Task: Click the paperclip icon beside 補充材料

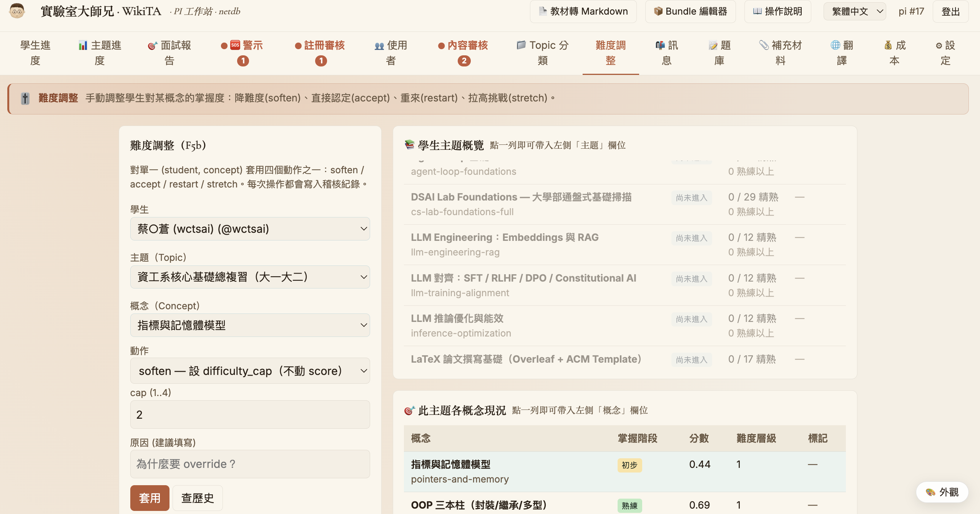Action: [764, 45]
